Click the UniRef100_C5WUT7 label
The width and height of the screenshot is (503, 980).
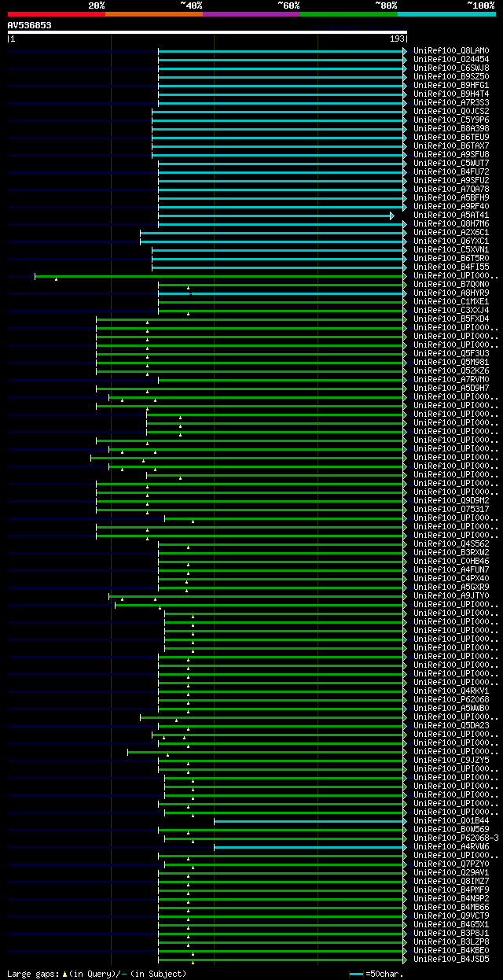(451, 163)
